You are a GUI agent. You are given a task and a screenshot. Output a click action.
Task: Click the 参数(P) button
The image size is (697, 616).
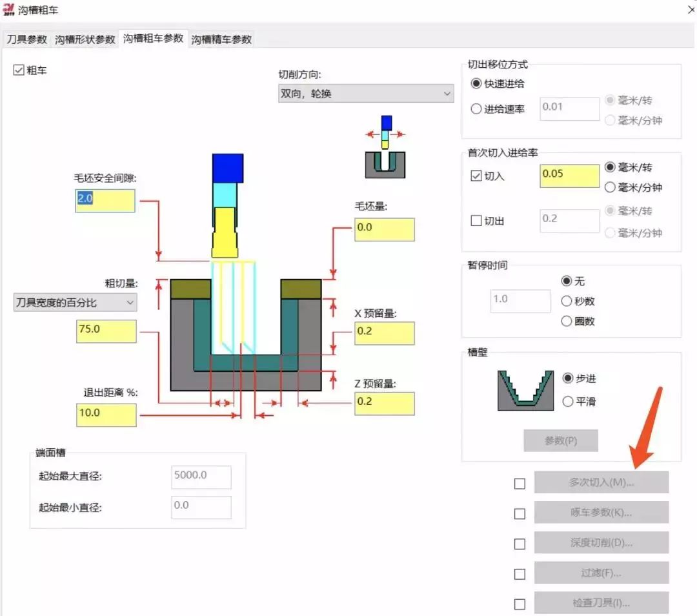click(x=561, y=440)
